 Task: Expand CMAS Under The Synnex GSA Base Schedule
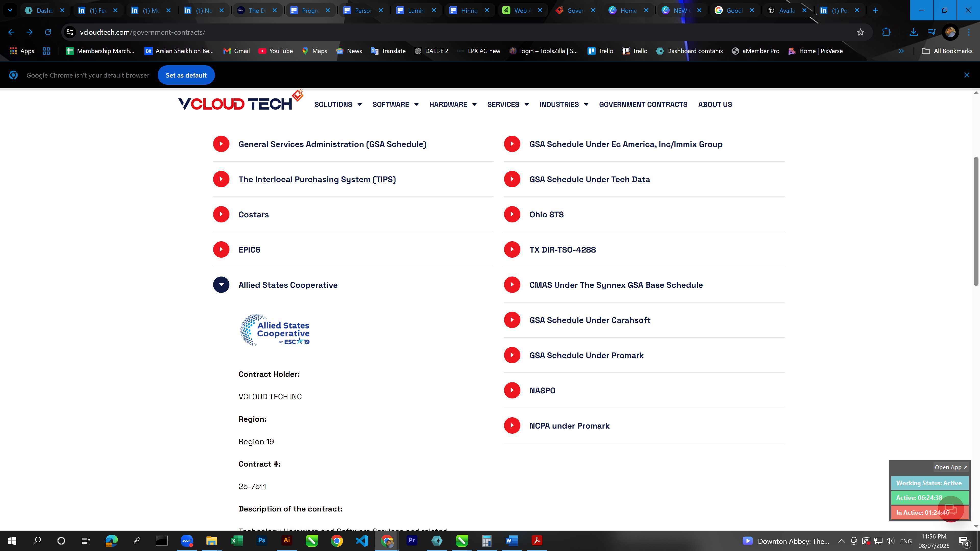point(644,285)
